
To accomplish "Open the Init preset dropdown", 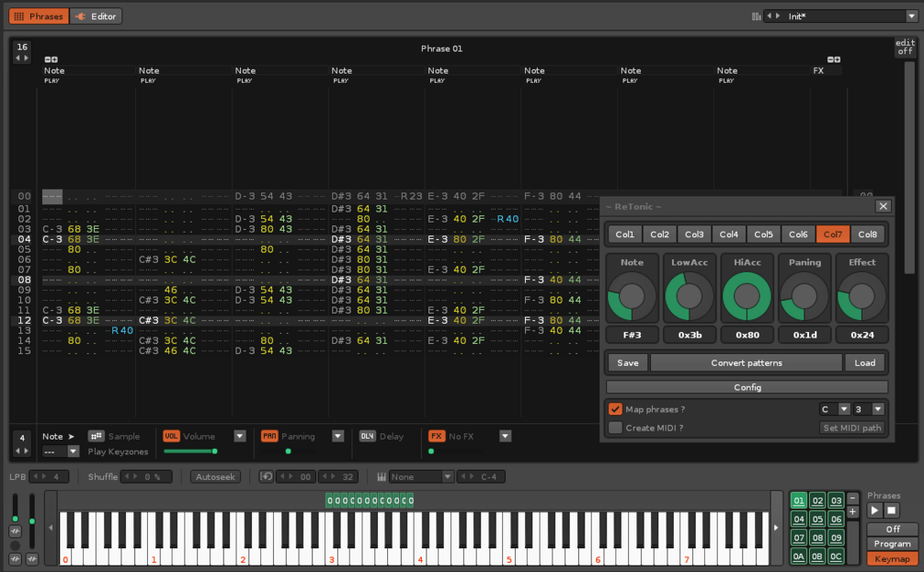I will click(x=912, y=17).
